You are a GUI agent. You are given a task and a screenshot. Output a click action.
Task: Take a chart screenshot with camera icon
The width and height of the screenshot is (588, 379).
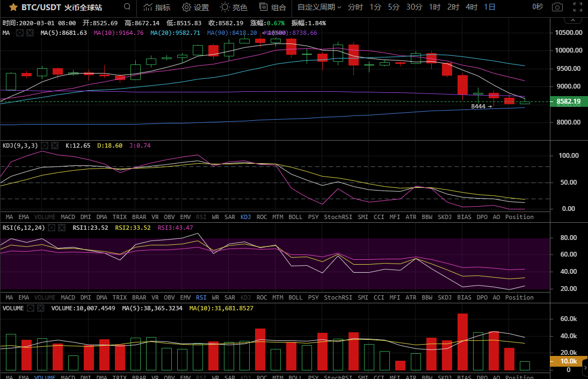point(557,8)
